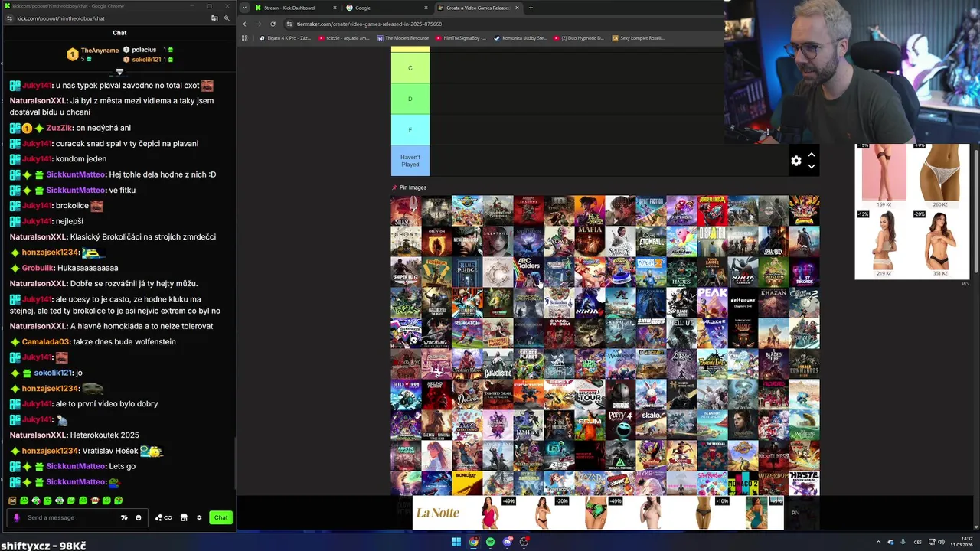Image resolution: width=980 pixels, height=551 pixels.
Task: Open Chrome from the taskbar
Action: [x=474, y=542]
